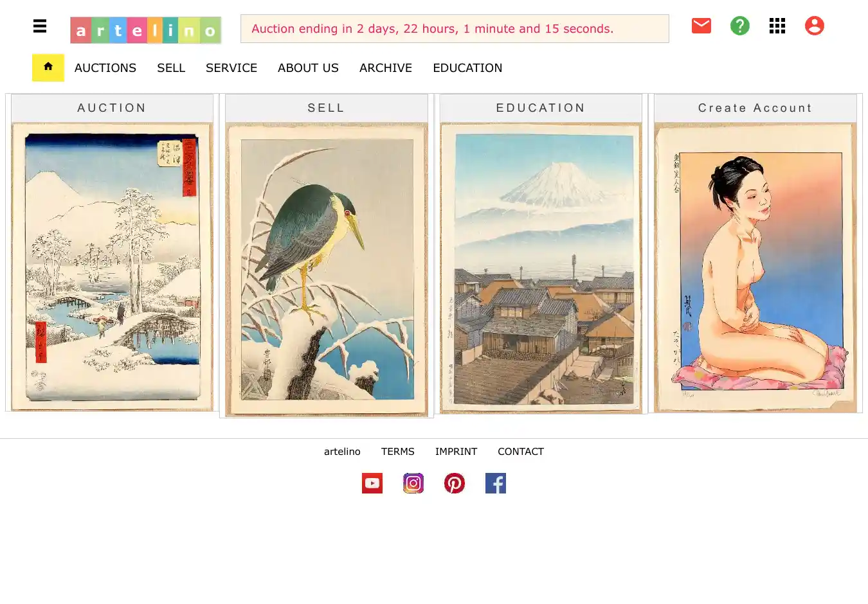
Task: Open the YouTube social icon
Action: 372,483
